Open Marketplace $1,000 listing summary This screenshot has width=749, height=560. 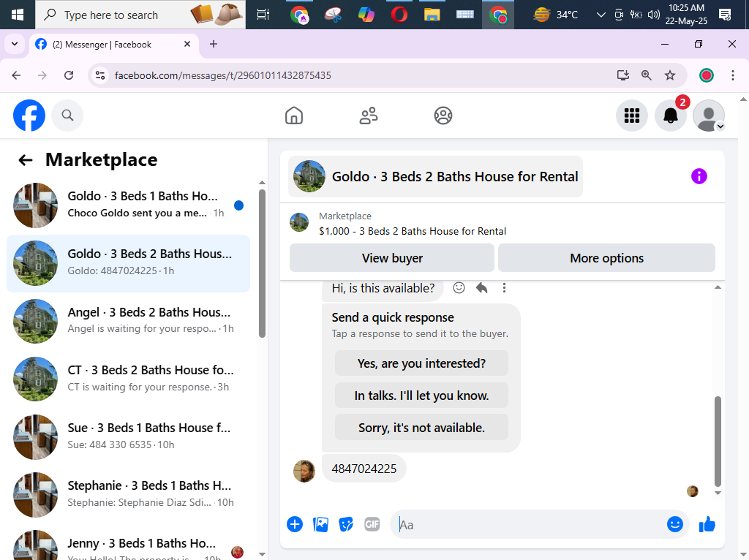tap(413, 224)
